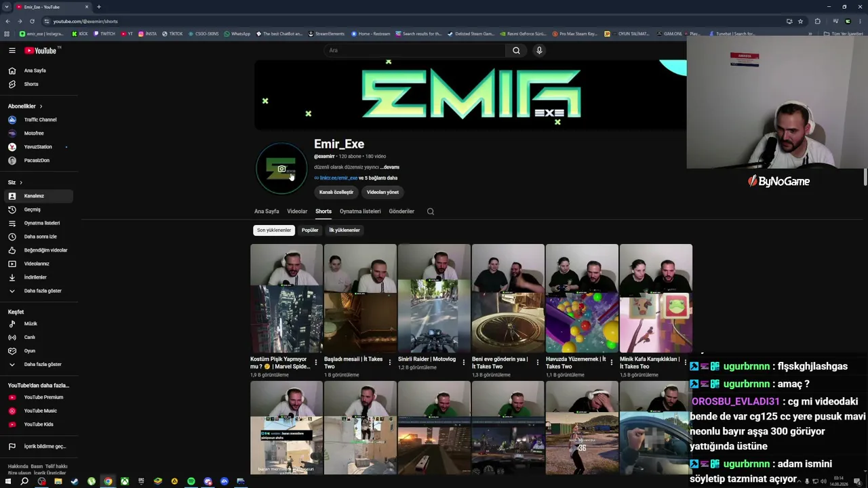
Task: Open options for Kostüm Pişik Yapmıyor mu short
Action: click(x=316, y=363)
